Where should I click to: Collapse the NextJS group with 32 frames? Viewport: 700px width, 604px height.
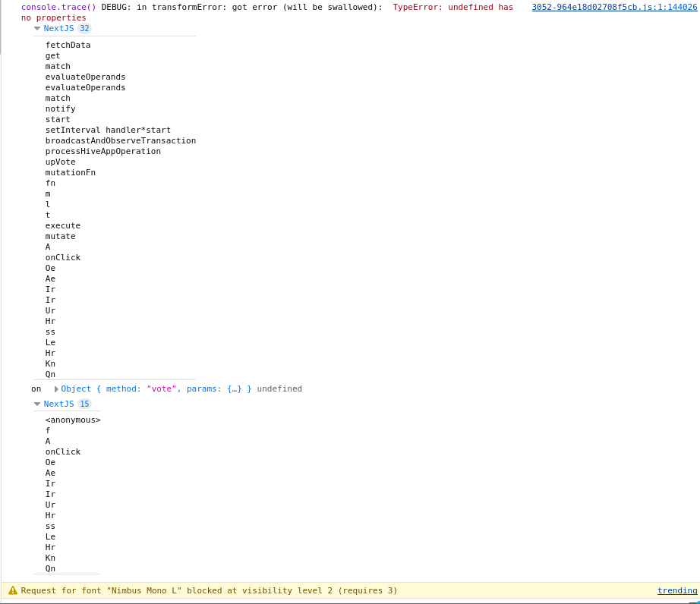pyautogui.click(x=37, y=29)
